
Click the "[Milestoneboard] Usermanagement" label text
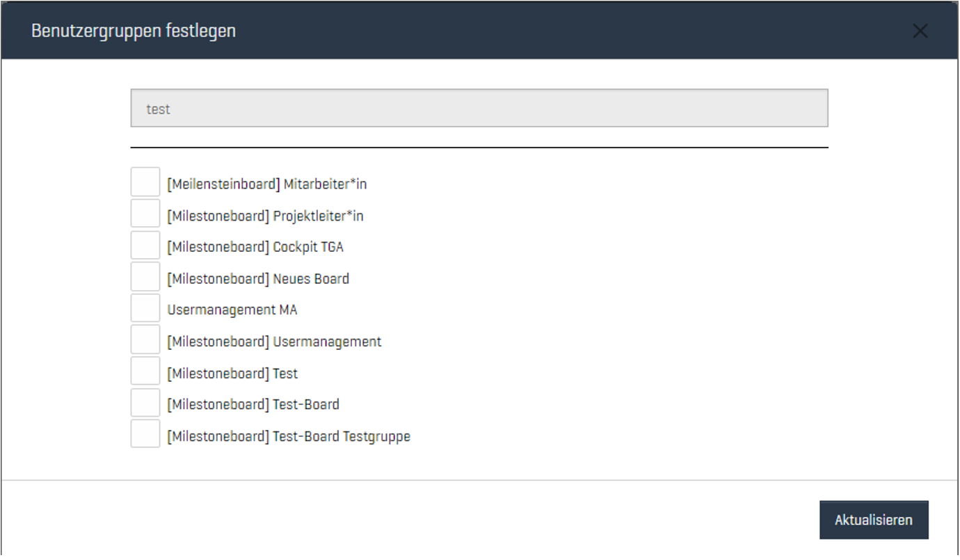tap(274, 342)
